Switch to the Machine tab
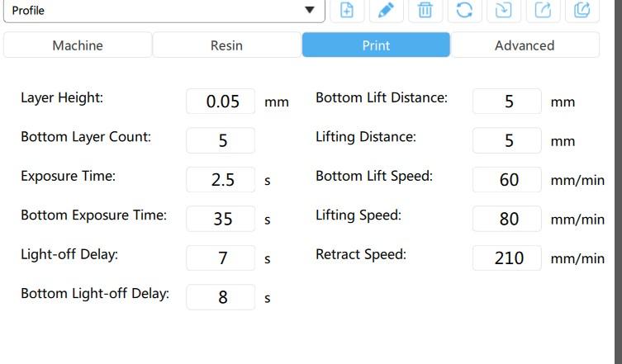This screenshot has width=622, height=364. coord(78,45)
